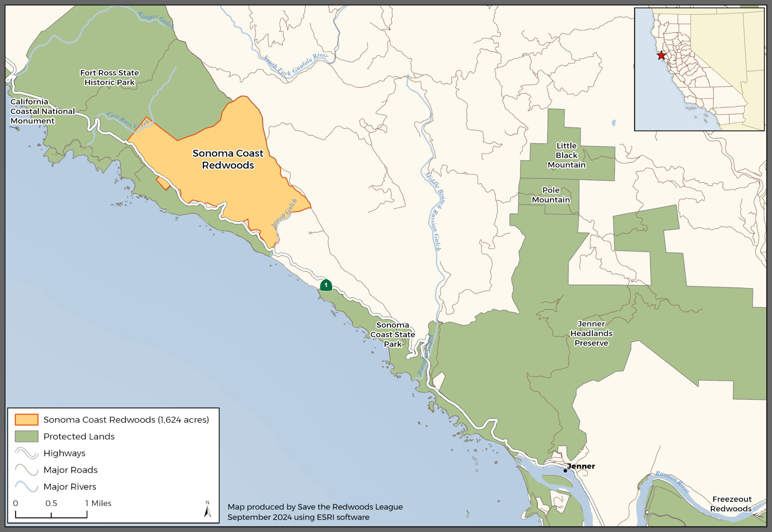This screenshot has width=772, height=532.
Task: Click the Highway 1 route shield marker
Action: coord(325,286)
